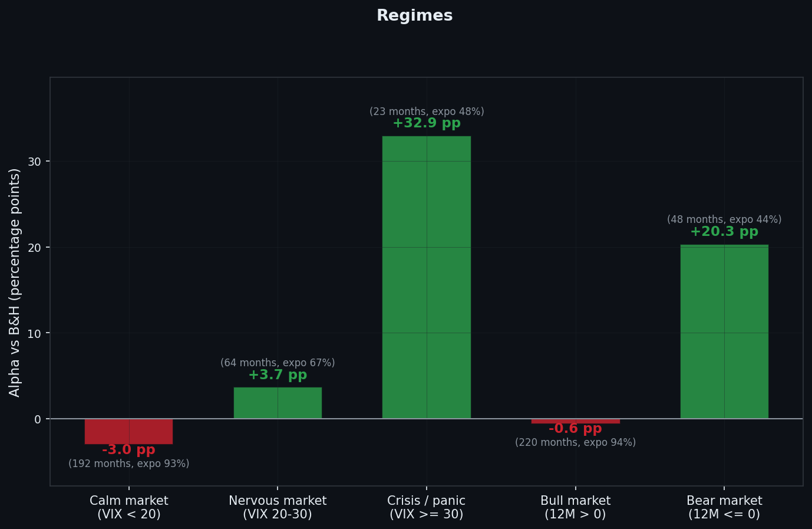This screenshot has width=812, height=529.
Task: Click the green Nervous market bar
Action: tap(278, 403)
